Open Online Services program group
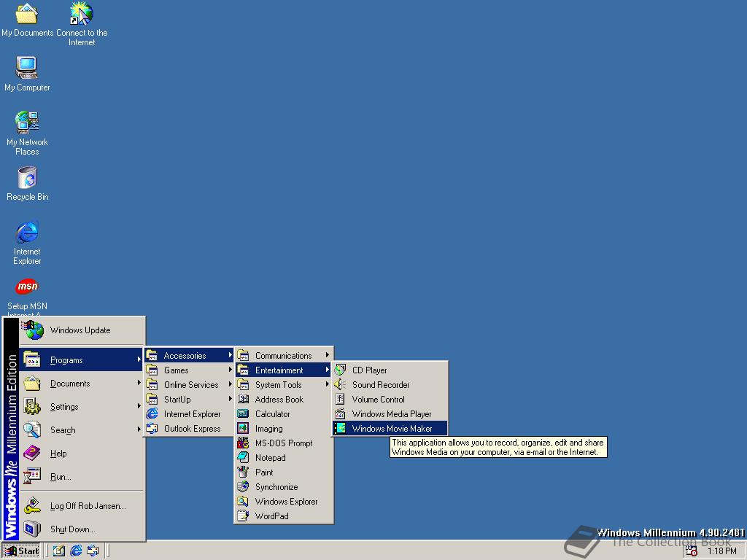 [x=189, y=385]
